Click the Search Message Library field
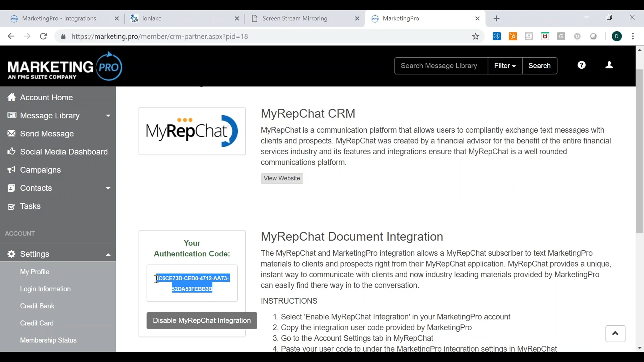This screenshot has width=644, height=362. pos(441,66)
